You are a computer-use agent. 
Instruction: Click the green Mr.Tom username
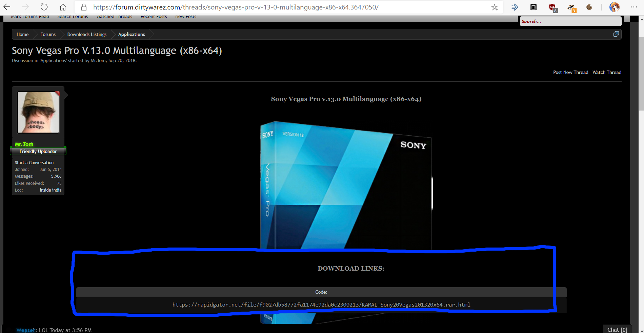tap(24, 144)
